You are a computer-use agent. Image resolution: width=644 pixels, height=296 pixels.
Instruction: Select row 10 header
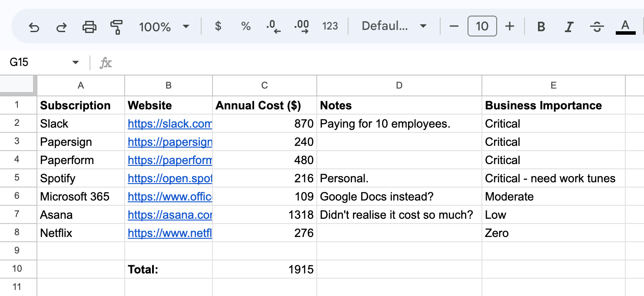[18, 269]
